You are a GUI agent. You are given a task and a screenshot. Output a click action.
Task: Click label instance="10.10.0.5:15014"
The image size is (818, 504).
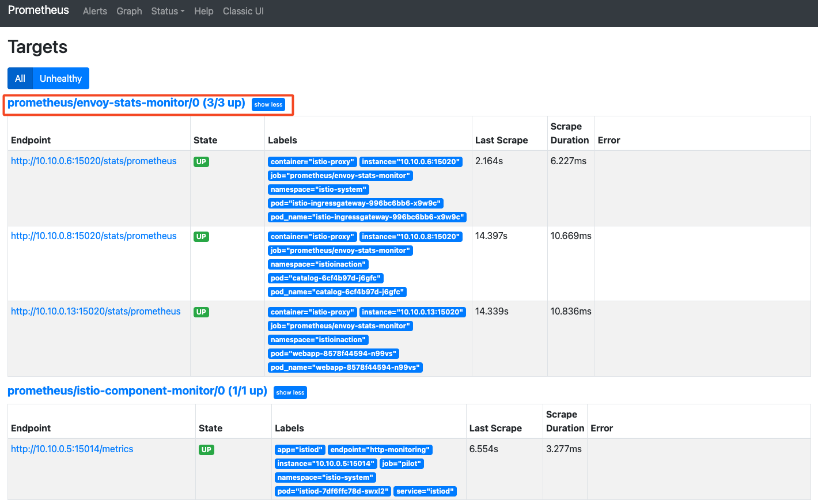[x=326, y=464]
